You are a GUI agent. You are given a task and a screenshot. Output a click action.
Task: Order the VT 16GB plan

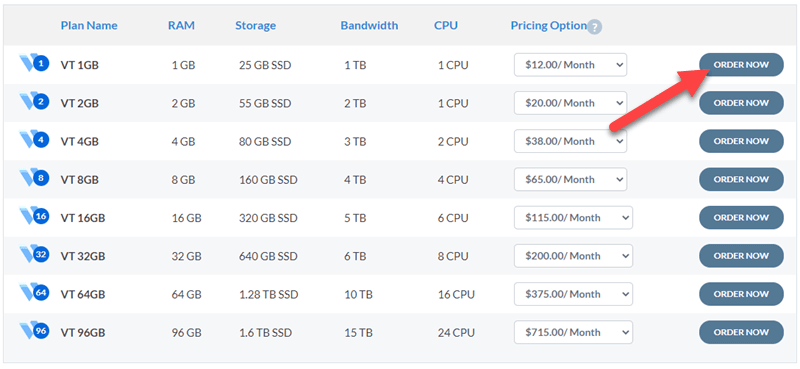tap(741, 218)
